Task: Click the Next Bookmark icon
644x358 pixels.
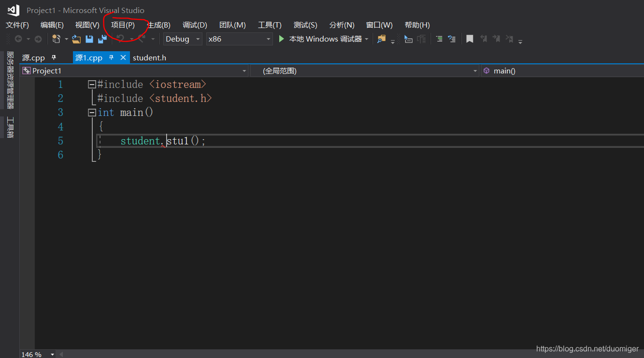Action: [496, 39]
